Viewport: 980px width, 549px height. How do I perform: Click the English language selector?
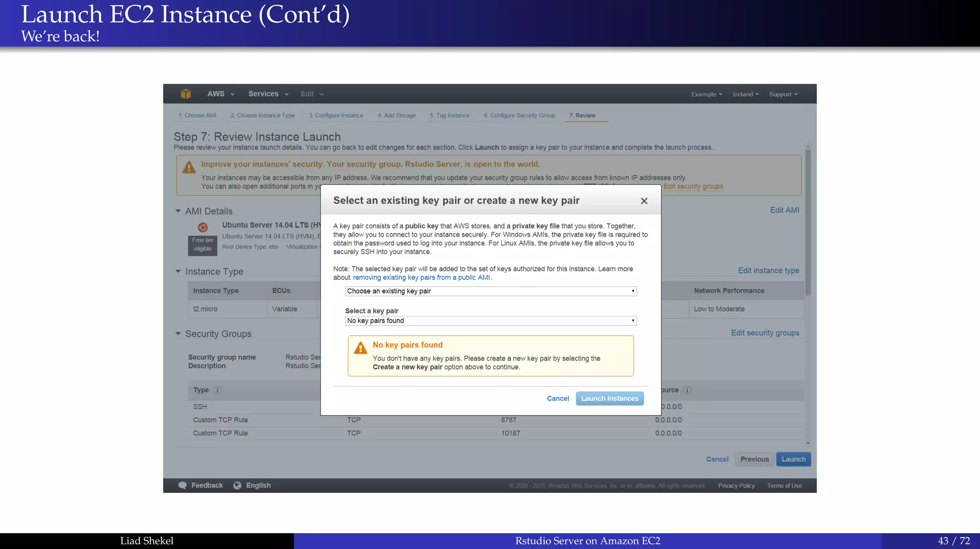pyautogui.click(x=258, y=485)
